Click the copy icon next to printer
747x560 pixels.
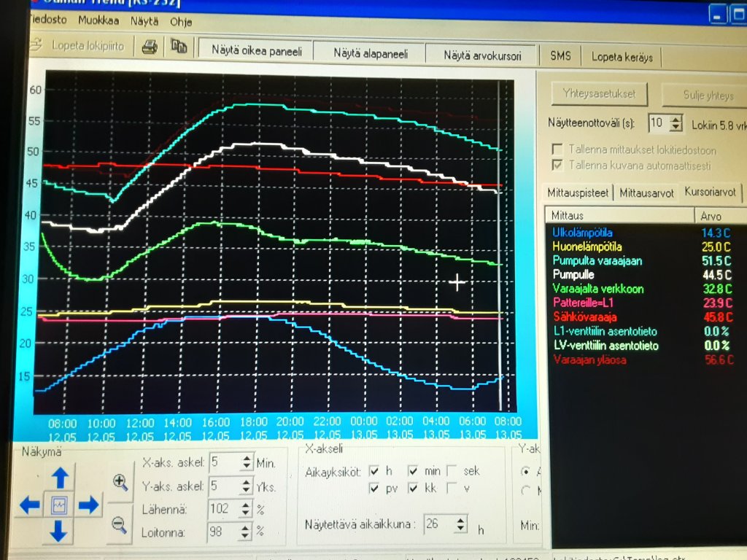click(x=179, y=46)
